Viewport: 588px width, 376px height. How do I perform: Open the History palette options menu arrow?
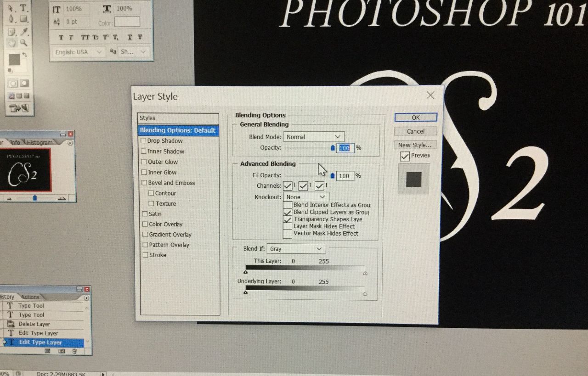[x=86, y=297]
